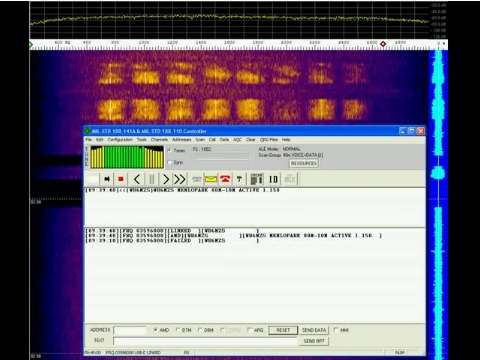This screenshot has height=360, width=480.
Task: Click the yellow envelope message icon
Action: (211, 179)
